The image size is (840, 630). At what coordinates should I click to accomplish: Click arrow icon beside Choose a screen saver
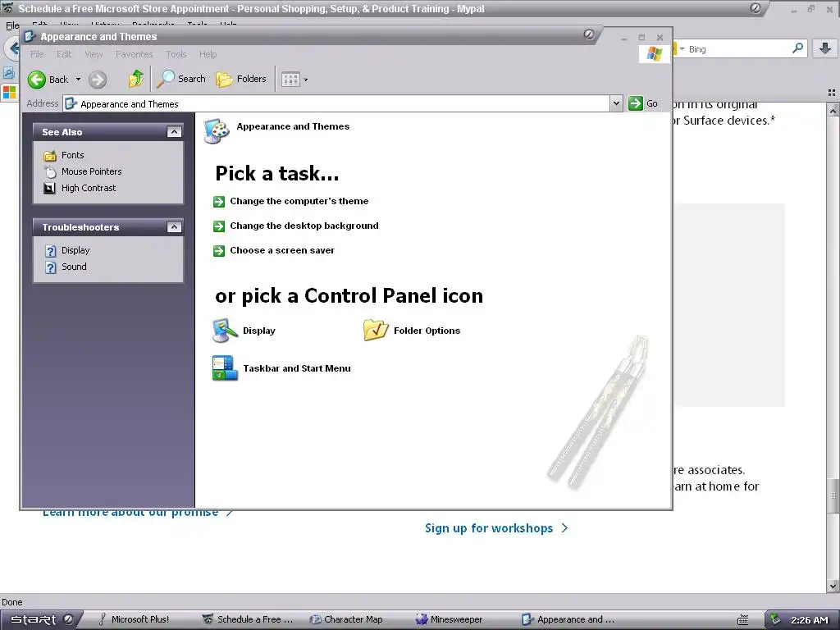click(218, 251)
